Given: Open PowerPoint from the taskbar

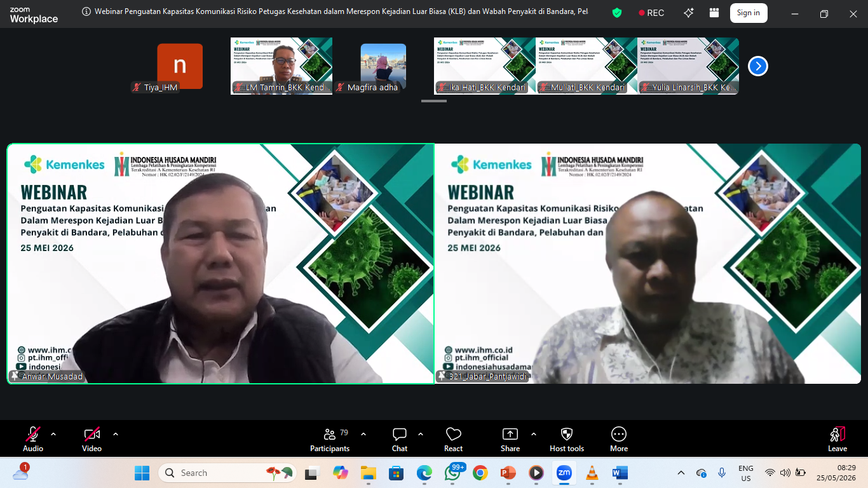Looking at the screenshot, I should [x=508, y=473].
